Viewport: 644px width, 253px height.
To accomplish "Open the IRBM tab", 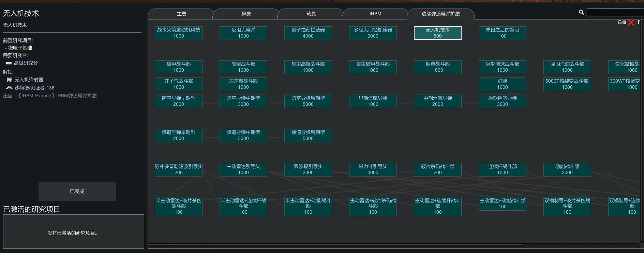I will point(375,14).
